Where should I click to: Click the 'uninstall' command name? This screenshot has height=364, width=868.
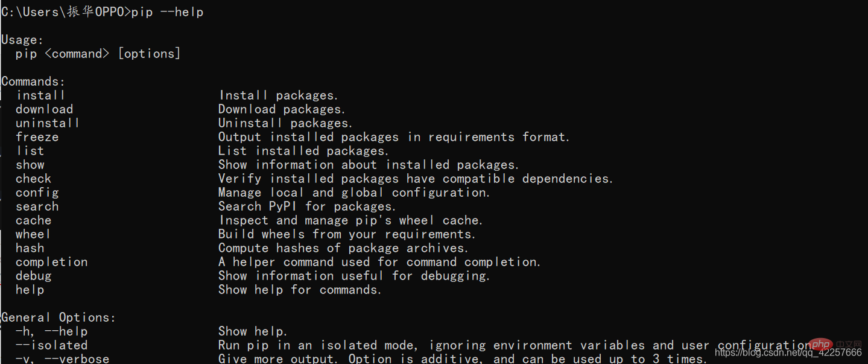(x=48, y=123)
